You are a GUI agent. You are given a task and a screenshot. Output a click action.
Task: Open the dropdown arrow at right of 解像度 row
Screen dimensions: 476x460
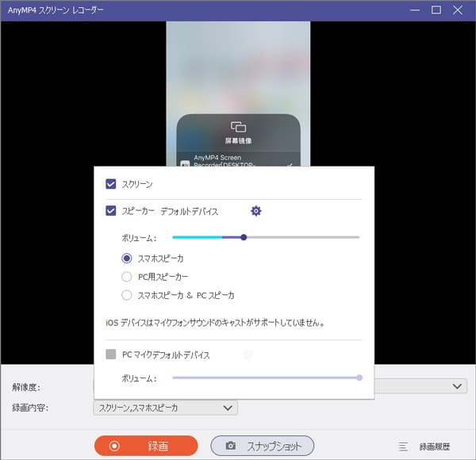[x=457, y=386]
